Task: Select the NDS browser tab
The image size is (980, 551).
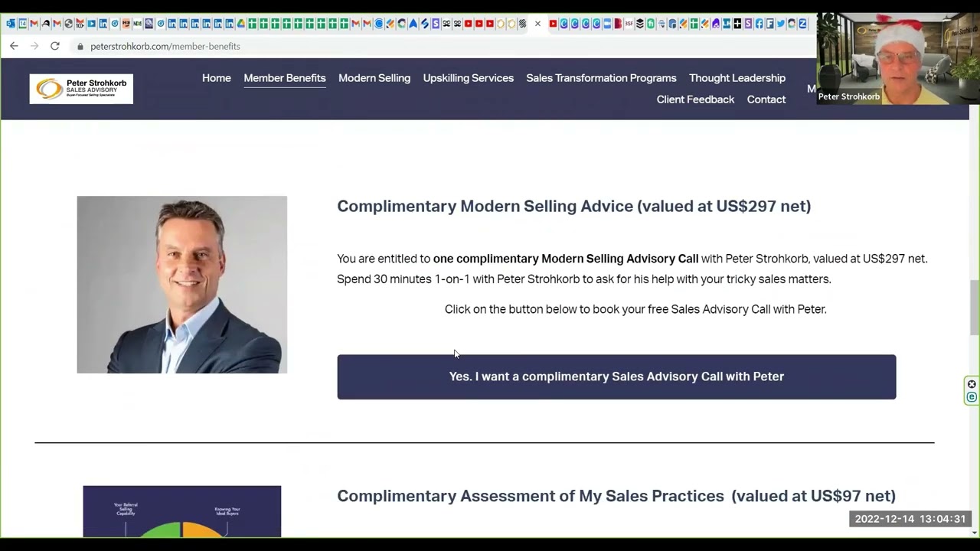Action: click(137, 24)
